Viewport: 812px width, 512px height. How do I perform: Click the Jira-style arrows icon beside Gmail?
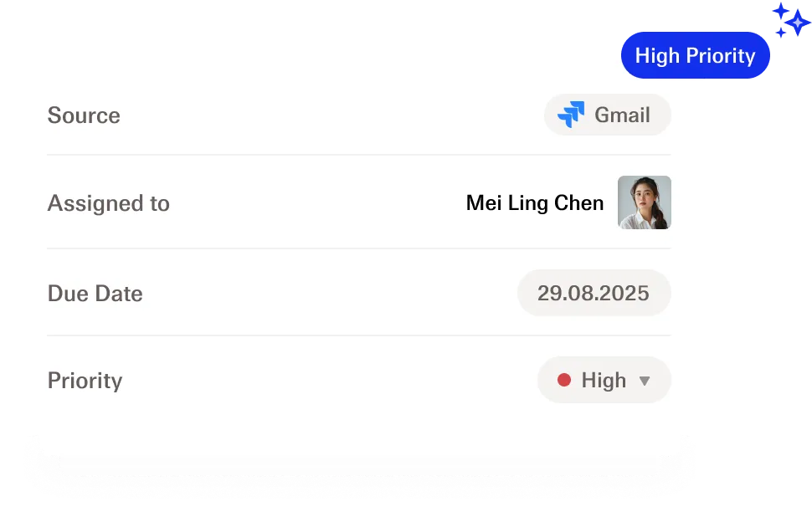[x=571, y=115]
